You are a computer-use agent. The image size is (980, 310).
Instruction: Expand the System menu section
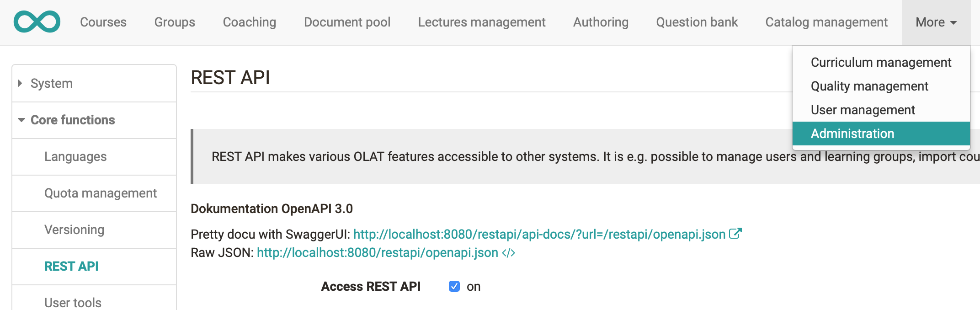(x=51, y=83)
